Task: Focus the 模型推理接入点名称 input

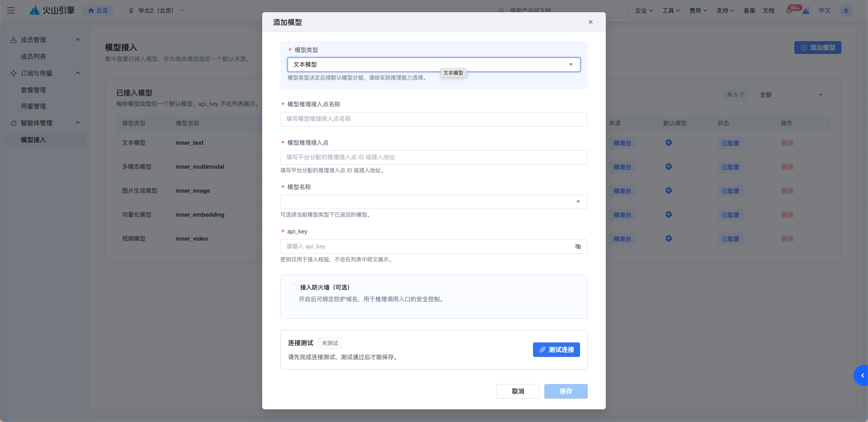Action: click(434, 119)
